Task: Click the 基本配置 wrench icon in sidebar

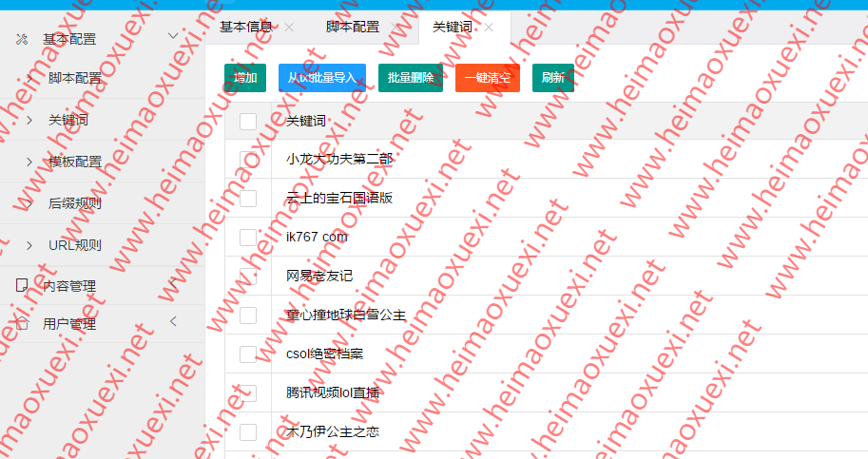Action: [x=22, y=39]
